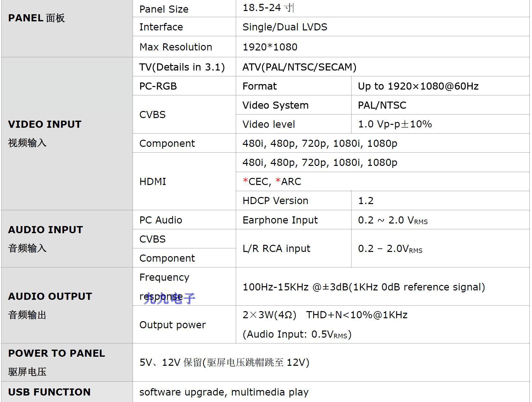Select the Single/Dual LVDS cell
Image resolution: width=532 pixels, height=402 pixels.
[x=285, y=27]
